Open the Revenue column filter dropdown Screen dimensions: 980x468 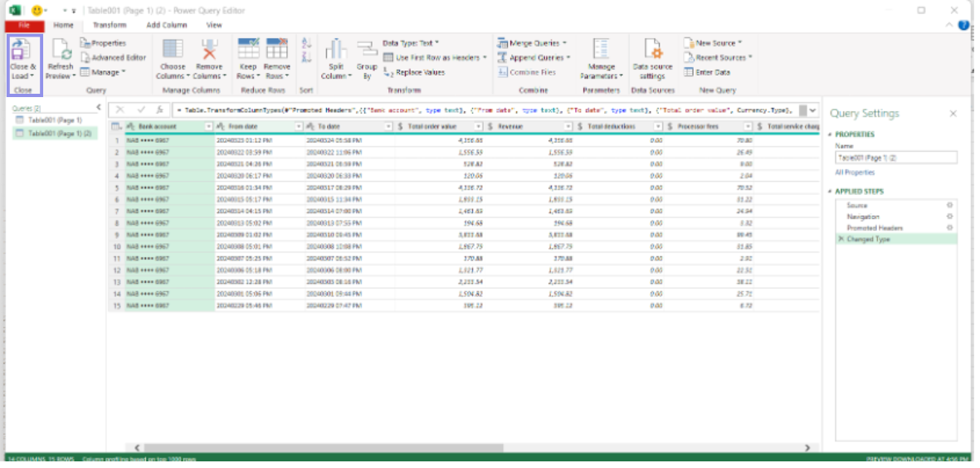[x=568, y=127]
